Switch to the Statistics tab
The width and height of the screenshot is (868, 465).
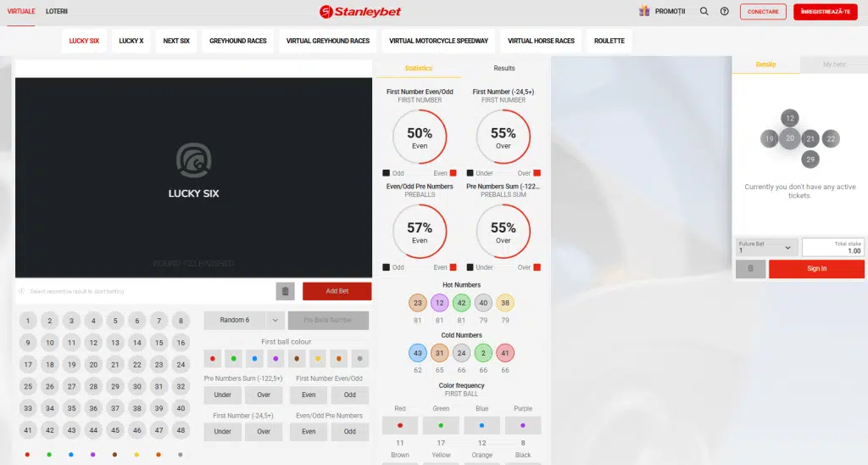click(419, 68)
